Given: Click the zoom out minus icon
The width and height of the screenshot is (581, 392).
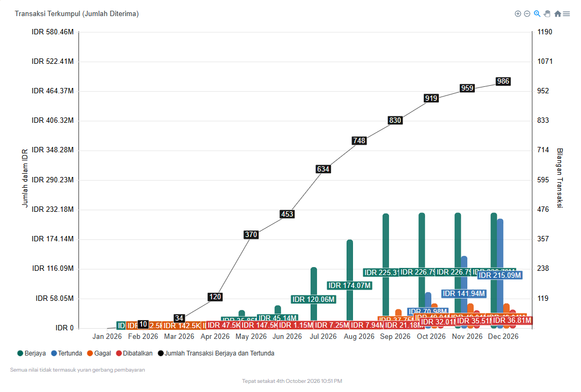Looking at the screenshot, I should click(527, 14).
